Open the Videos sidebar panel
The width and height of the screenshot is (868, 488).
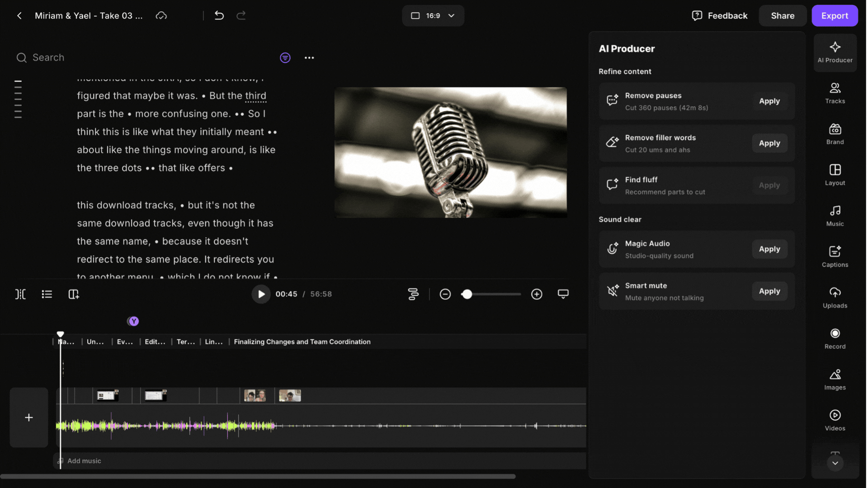(835, 421)
